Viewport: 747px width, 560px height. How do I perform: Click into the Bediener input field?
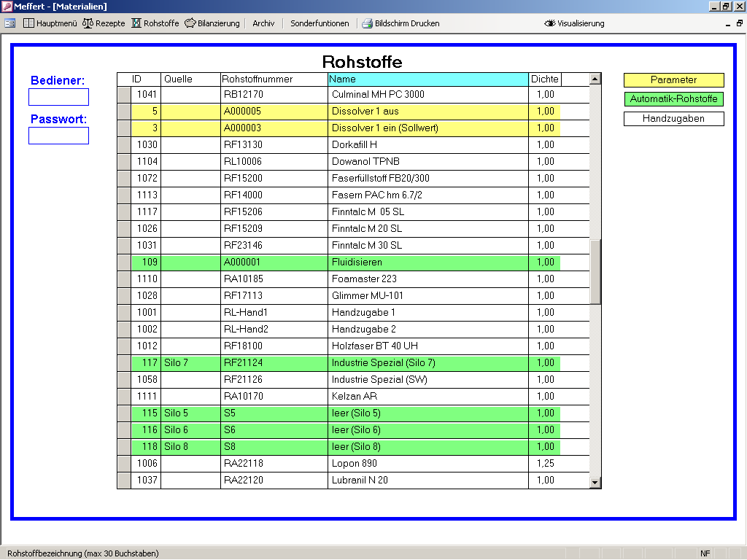[58, 97]
